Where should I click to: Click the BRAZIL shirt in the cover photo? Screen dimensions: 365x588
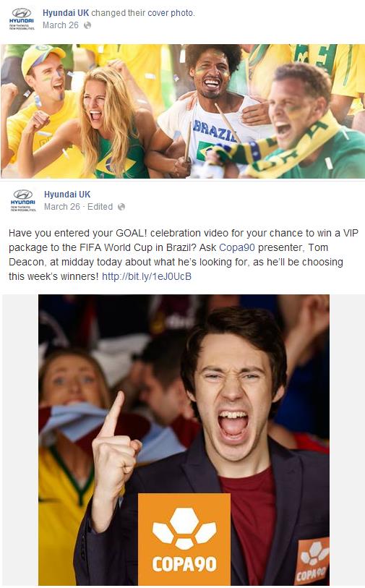pos(214,139)
